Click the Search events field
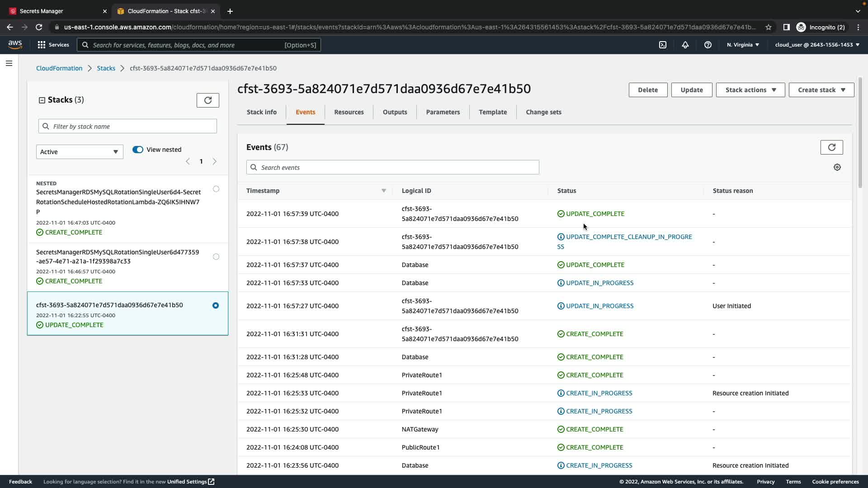This screenshot has height=488, width=868. pyautogui.click(x=392, y=167)
